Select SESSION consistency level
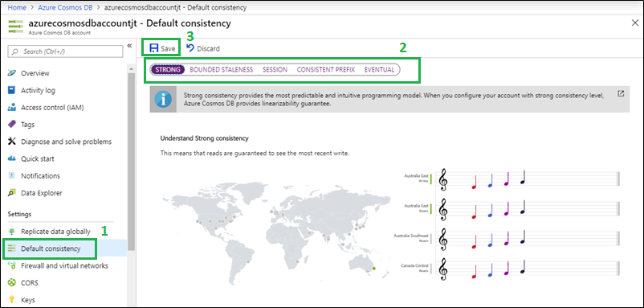This screenshot has width=644, height=308. (x=275, y=70)
